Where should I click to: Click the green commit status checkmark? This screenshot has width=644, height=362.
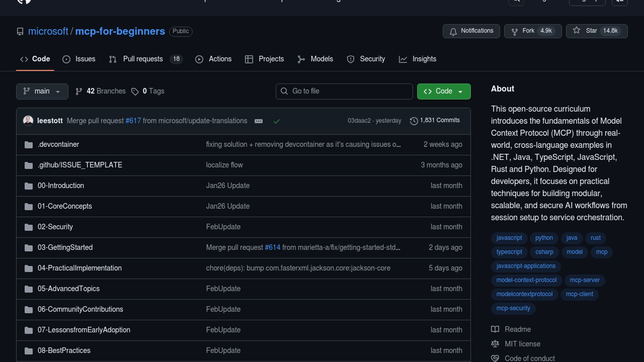point(276,121)
